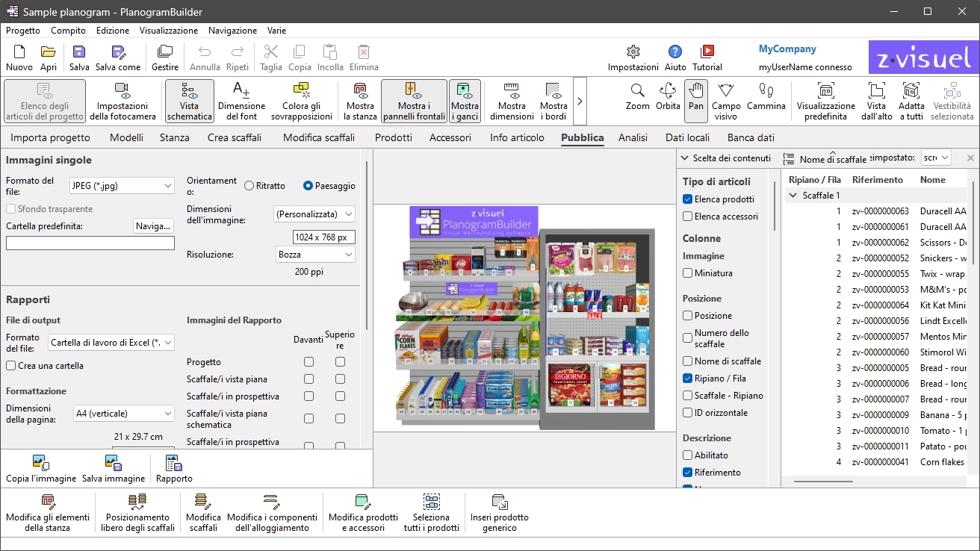
Task: Open Impostazioni della fotocamera
Action: (122, 101)
